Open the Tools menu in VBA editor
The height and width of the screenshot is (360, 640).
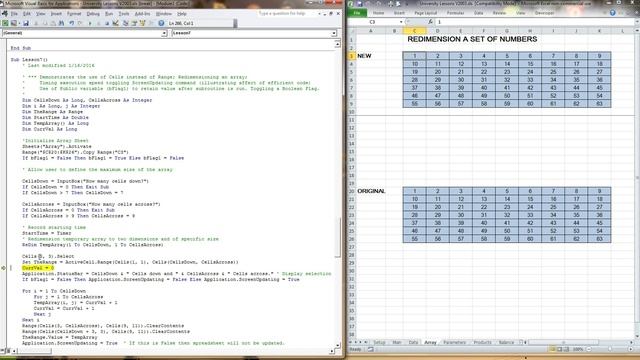click(124, 14)
